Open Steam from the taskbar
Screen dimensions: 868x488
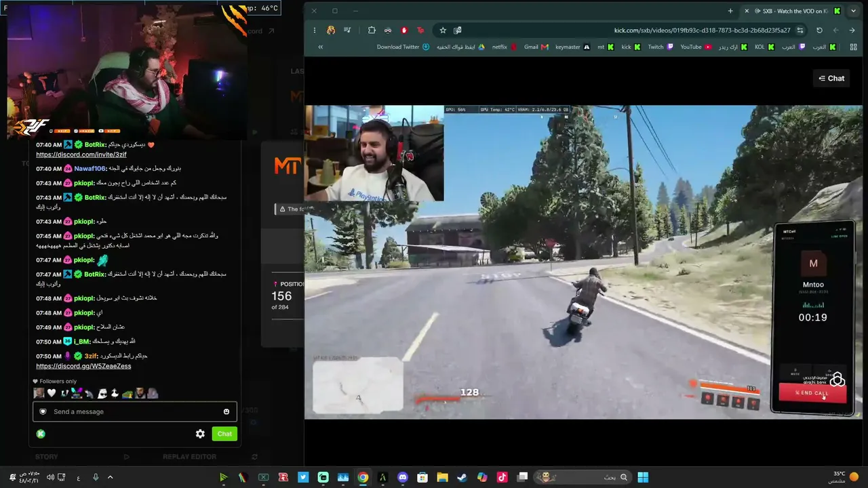(x=462, y=477)
